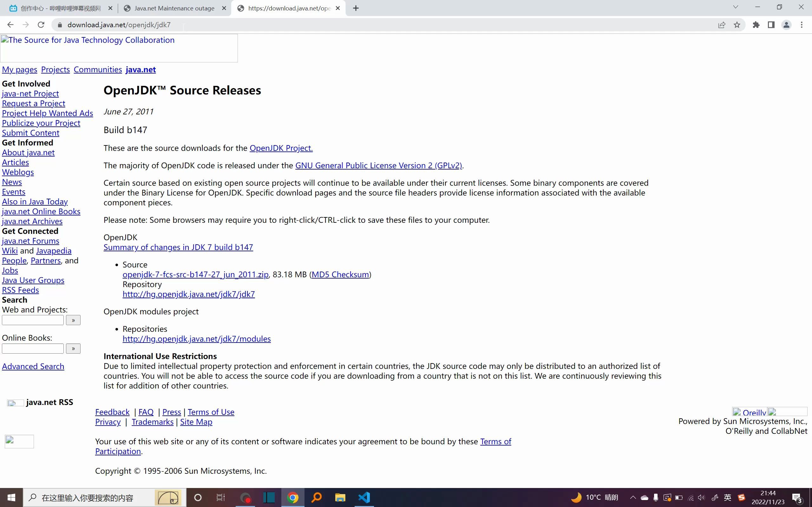Toggle the Chrome side panel
Screen dimensions: 812x507
pyautogui.click(x=771, y=24)
